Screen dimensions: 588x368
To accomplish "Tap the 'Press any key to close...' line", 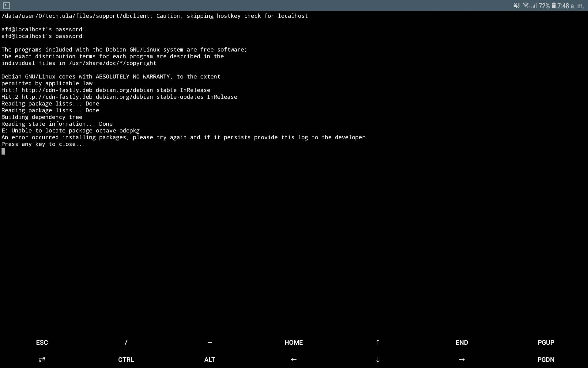I will (43, 144).
